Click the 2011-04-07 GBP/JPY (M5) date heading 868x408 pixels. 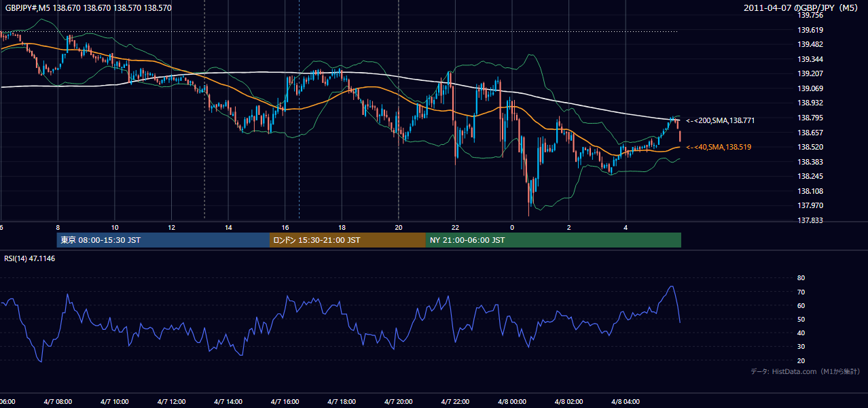pos(802,8)
